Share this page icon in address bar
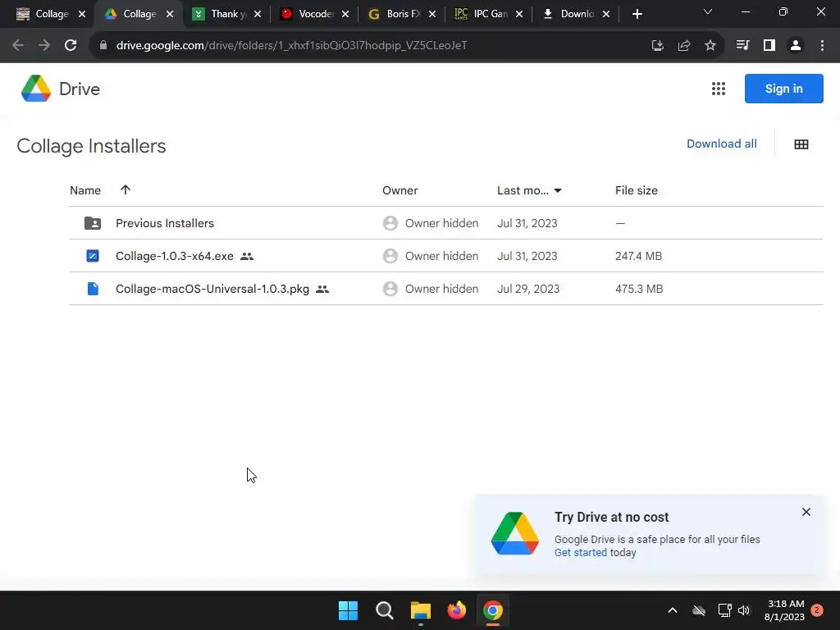This screenshot has width=840, height=630. (684, 46)
